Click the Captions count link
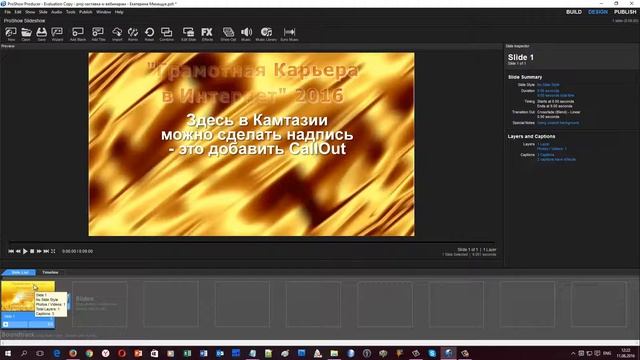The height and width of the screenshot is (360, 640). pos(546,155)
